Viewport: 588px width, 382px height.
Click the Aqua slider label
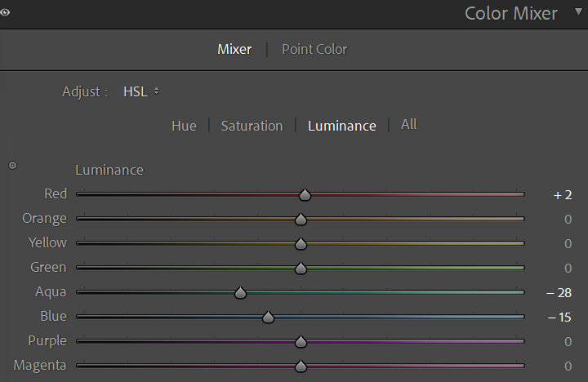51,292
